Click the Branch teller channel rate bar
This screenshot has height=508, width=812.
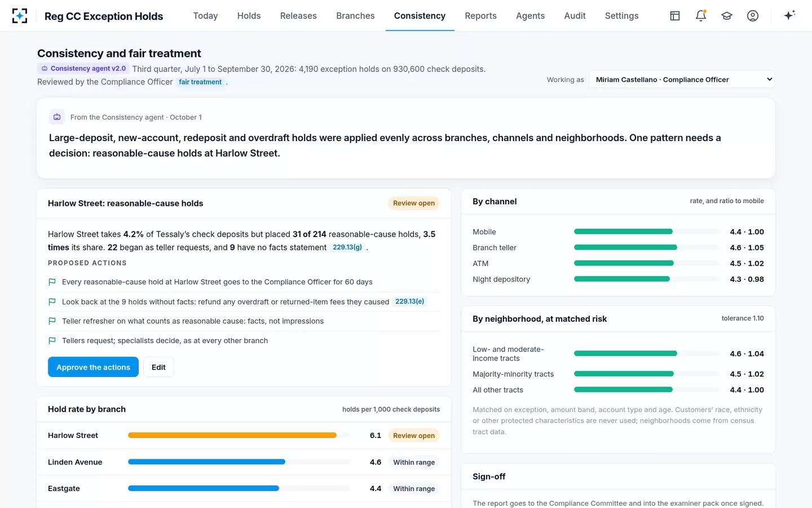click(x=625, y=247)
